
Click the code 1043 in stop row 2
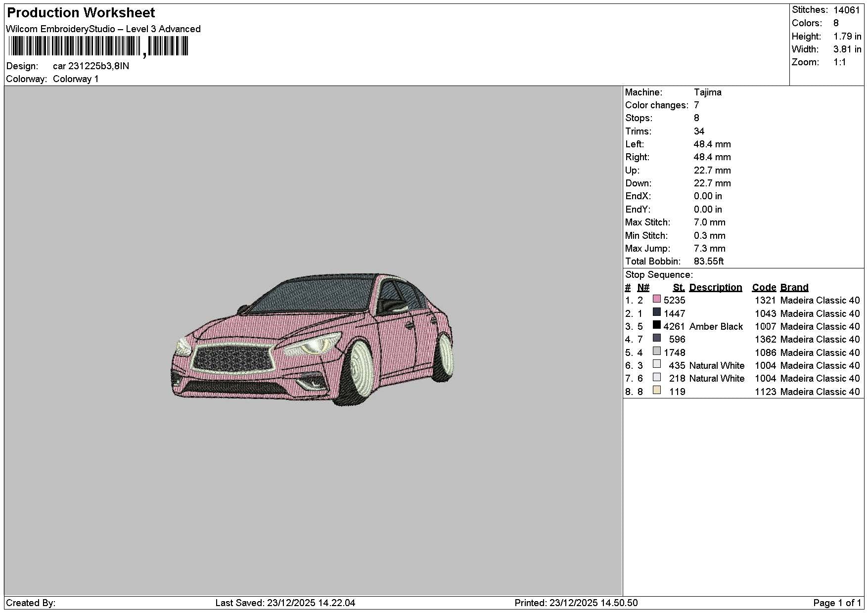(x=765, y=314)
